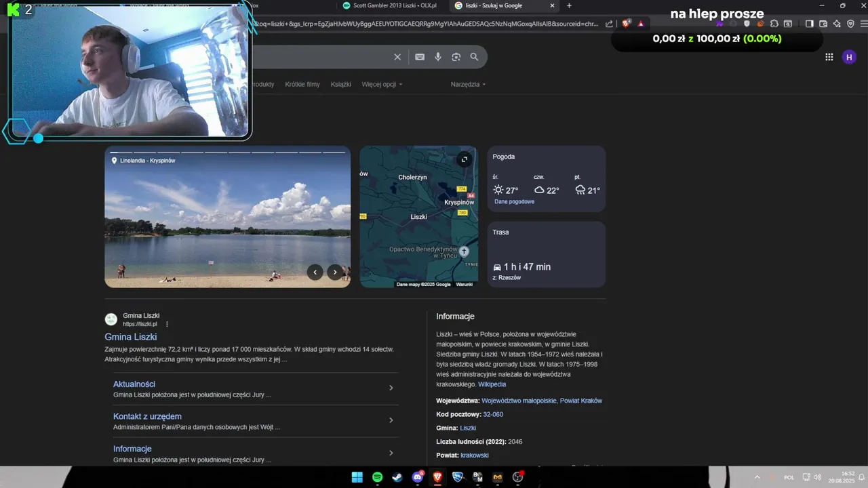The width and height of the screenshot is (868, 488).
Task: Open the Informacje sitelink
Action: 132,449
